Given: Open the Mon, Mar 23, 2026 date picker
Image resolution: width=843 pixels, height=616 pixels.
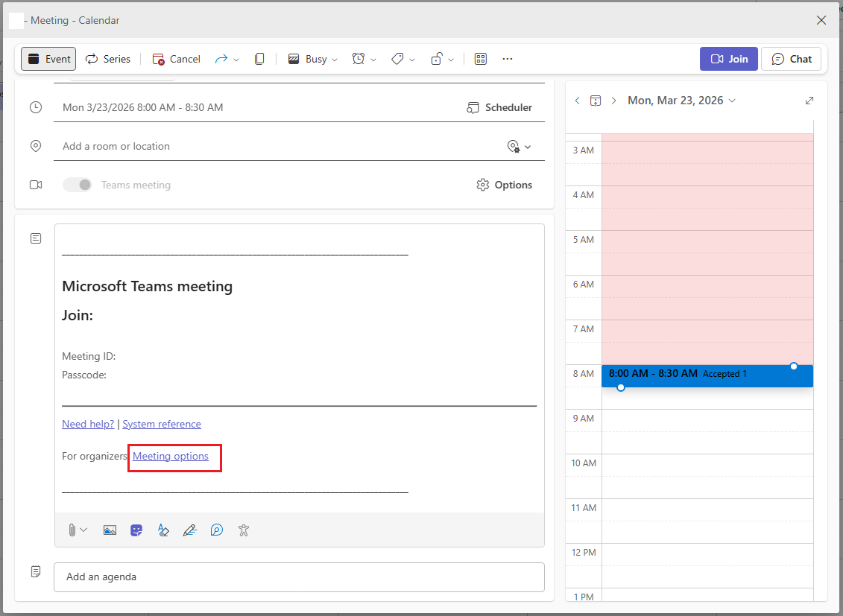Looking at the screenshot, I should coord(682,101).
